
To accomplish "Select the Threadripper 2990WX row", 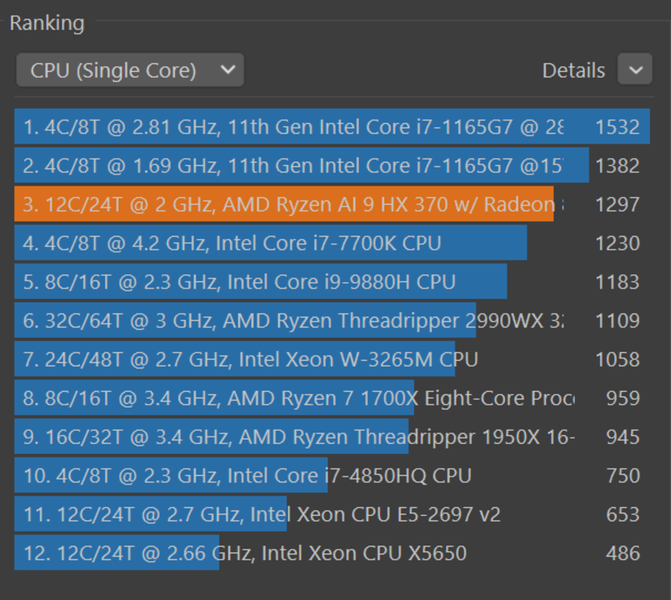I will (x=332, y=321).
